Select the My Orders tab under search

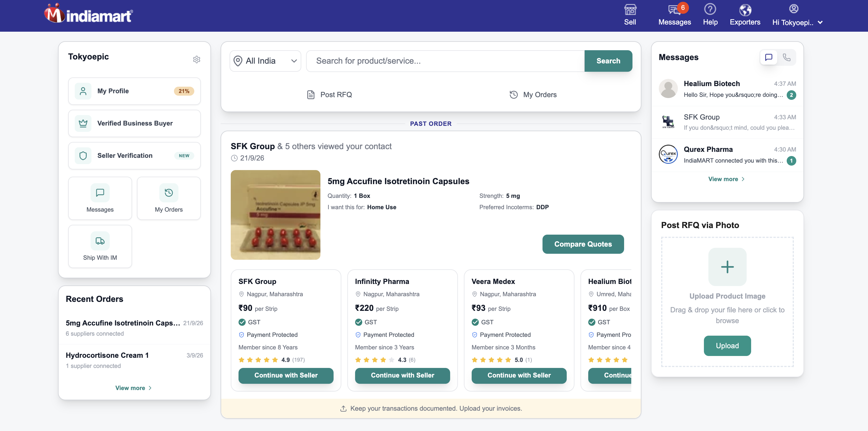click(533, 95)
